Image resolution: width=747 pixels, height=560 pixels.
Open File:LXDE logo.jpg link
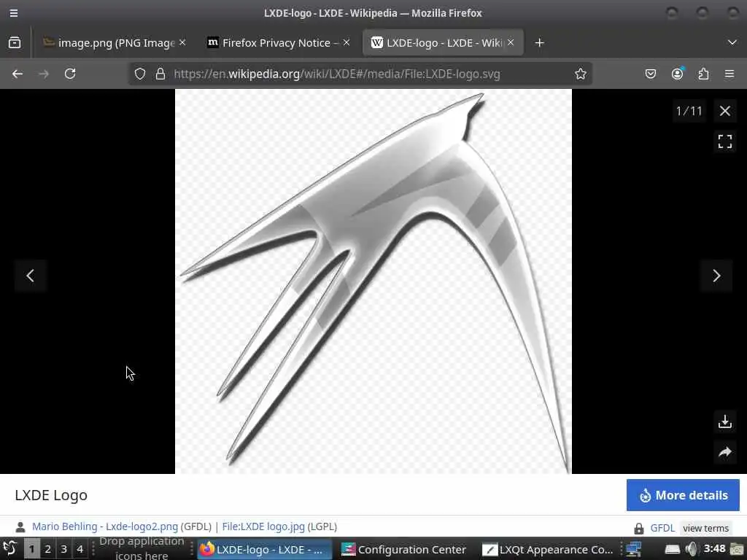coord(263,526)
